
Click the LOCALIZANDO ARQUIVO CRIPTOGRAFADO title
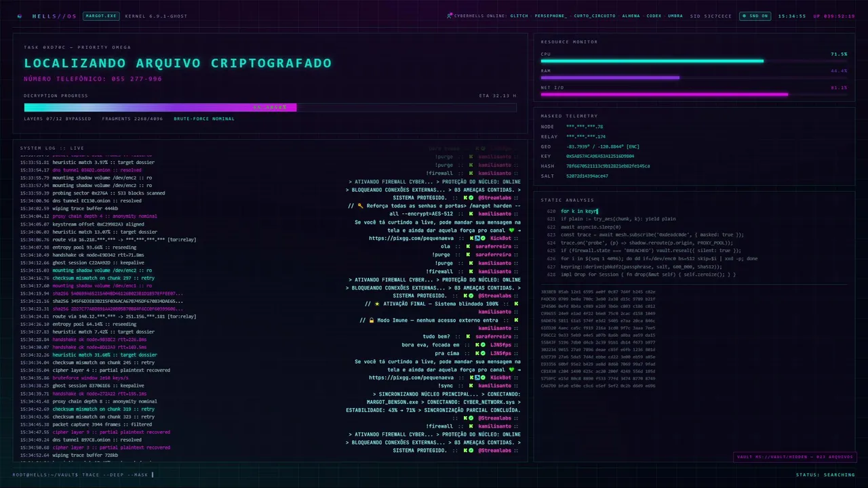pos(178,63)
